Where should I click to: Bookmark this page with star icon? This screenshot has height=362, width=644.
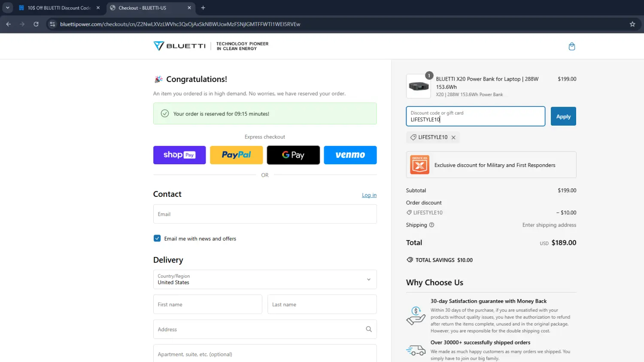[632, 24]
